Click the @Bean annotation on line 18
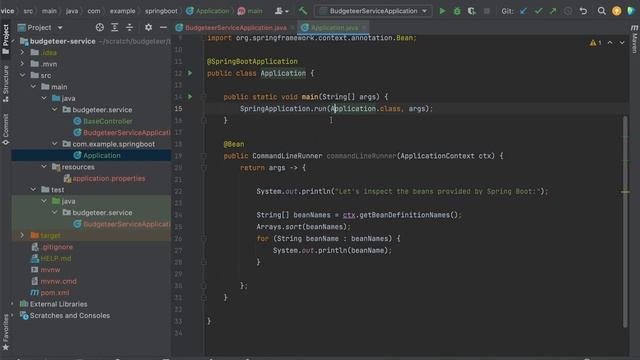This screenshot has width=640, height=360. (234, 144)
